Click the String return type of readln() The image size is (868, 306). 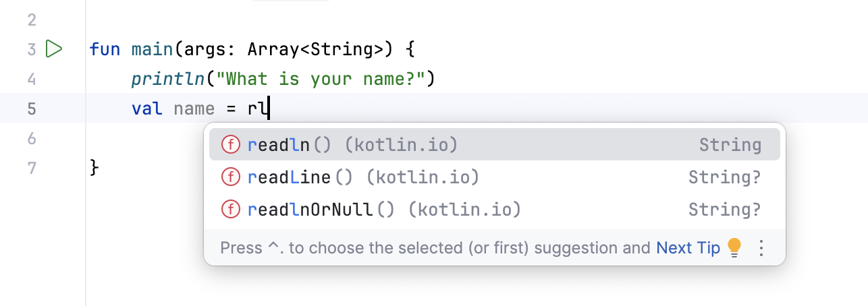coord(730,145)
